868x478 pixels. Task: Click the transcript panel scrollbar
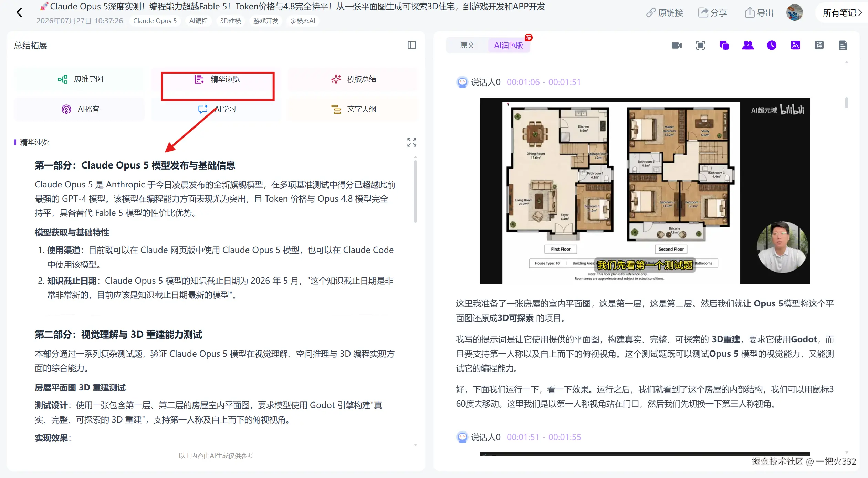[847, 103]
